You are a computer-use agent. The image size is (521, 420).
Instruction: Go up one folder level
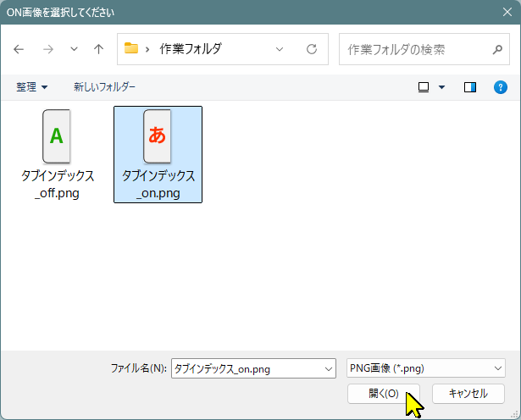(98, 49)
